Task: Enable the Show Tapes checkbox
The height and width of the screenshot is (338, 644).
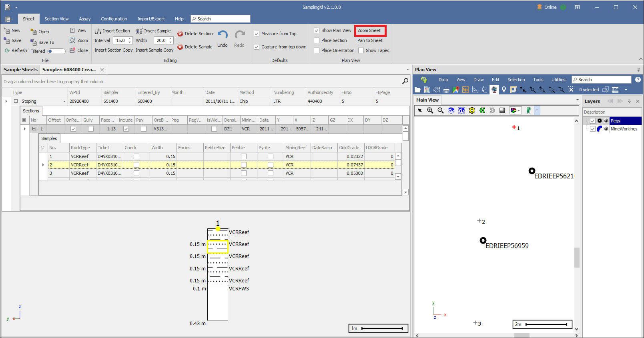Action: [x=361, y=50]
